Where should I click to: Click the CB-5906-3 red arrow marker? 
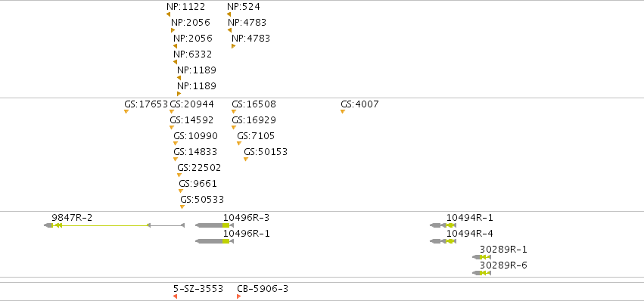click(x=238, y=296)
